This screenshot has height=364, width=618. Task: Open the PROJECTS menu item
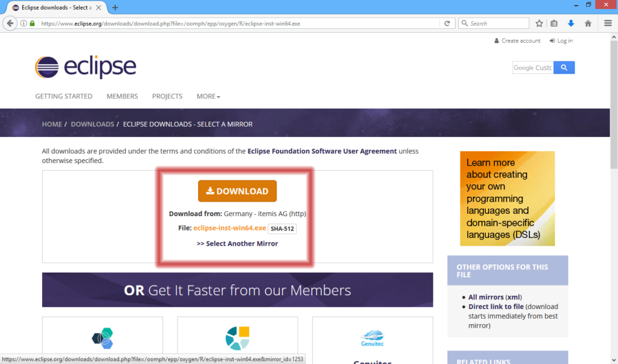(x=167, y=96)
